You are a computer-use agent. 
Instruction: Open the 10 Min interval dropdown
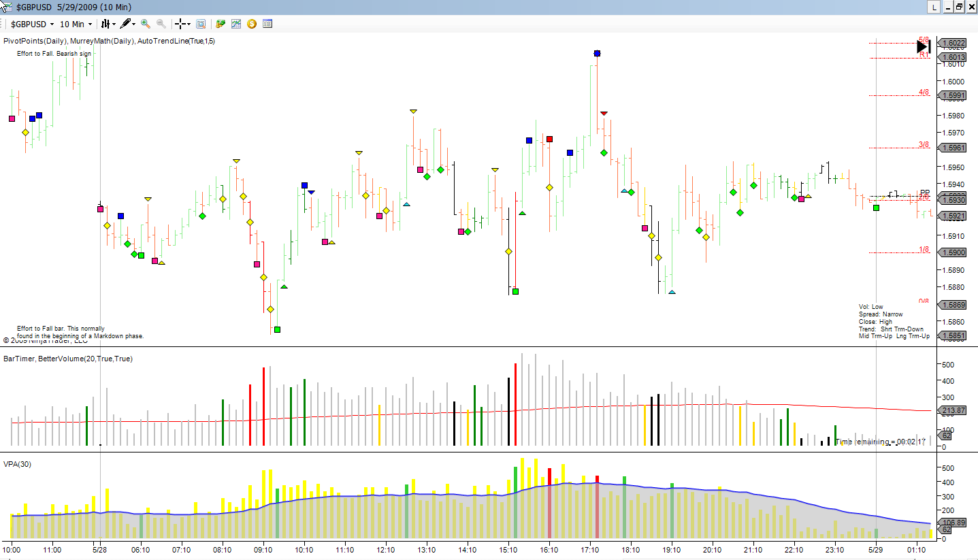(76, 24)
